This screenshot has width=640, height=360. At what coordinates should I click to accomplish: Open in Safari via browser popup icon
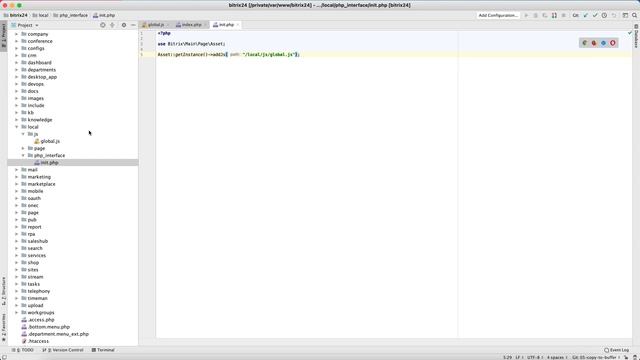[604, 43]
